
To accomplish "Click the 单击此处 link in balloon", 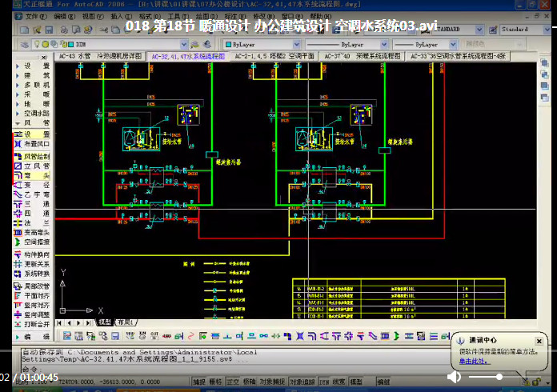I will (x=471, y=362).
